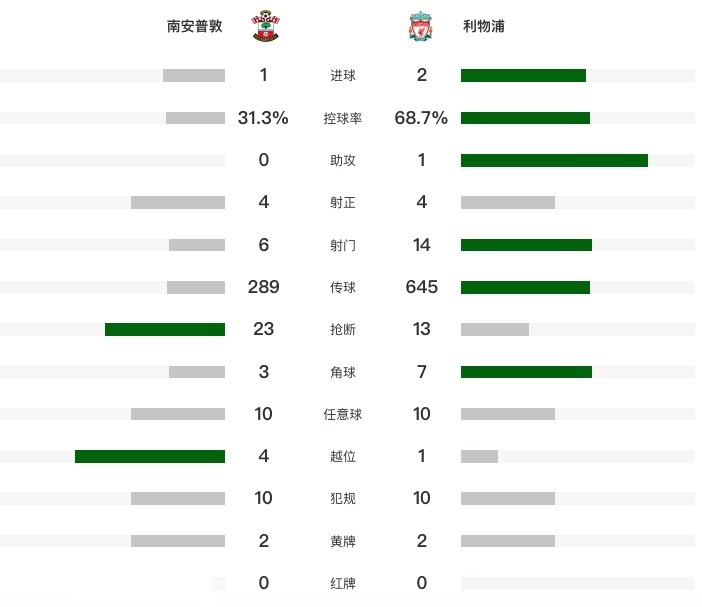This screenshot has height=607, width=702.
Task: Select the 进球 stat label
Action: (x=342, y=75)
